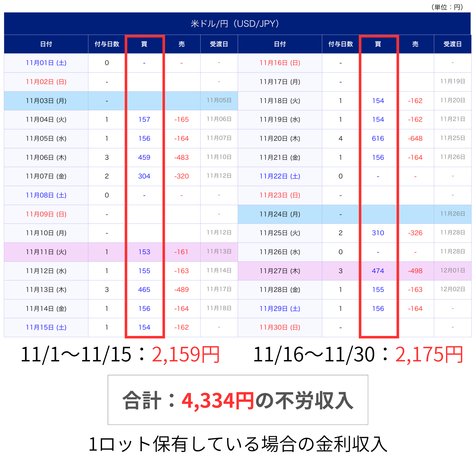Click buy value 157 for 11月04日
Image resolution: width=476 pixels, height=463 pixels.
pyautogui.click(x=144, y=120)
